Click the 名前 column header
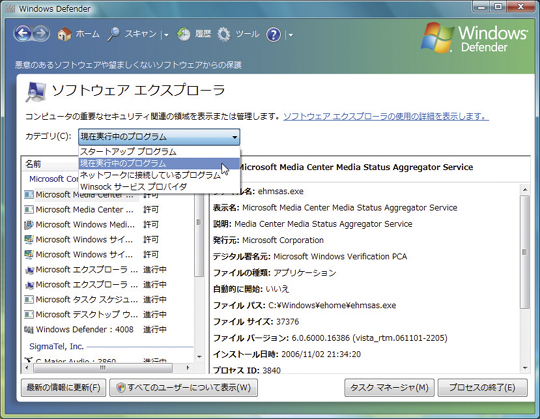 point(33,164)
